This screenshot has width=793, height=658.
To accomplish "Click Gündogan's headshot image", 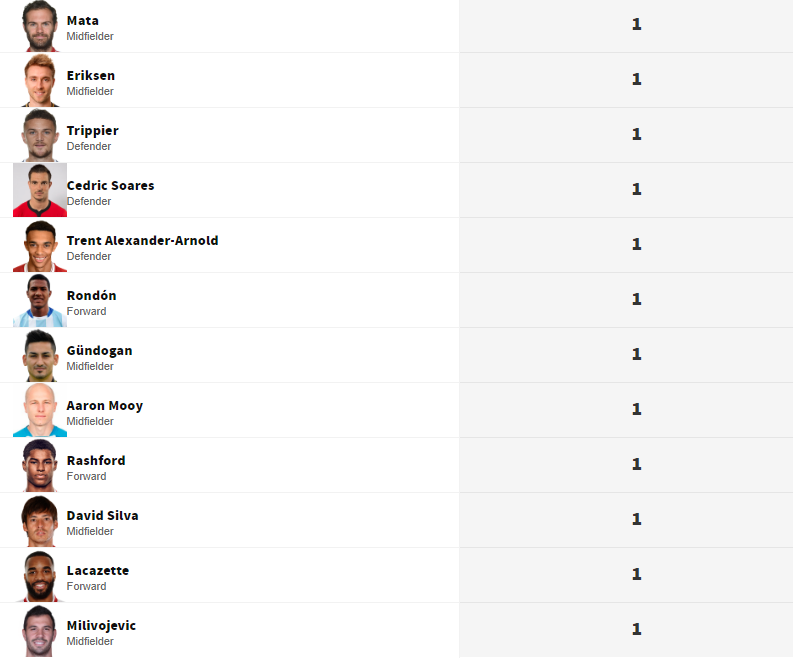I will click(x=40, y=356).
